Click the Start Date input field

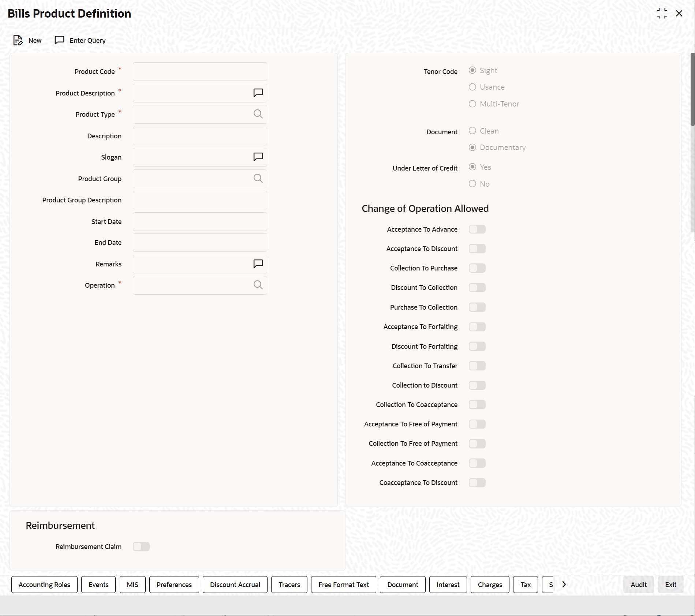coord(200,221)
